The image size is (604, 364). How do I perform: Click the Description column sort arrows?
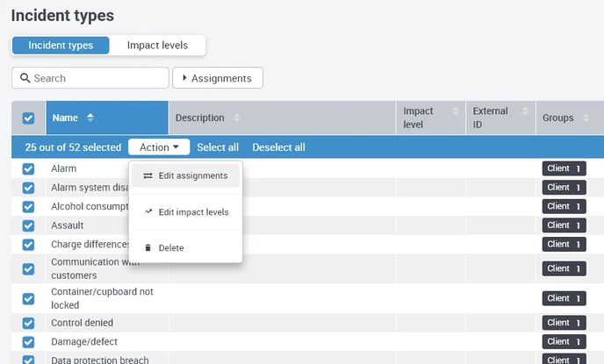point(236,118)
